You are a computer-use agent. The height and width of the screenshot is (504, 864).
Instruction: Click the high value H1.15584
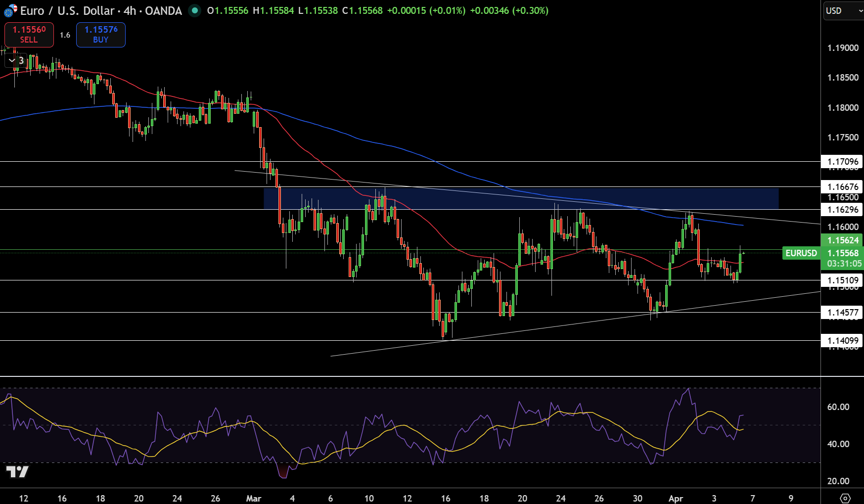point(273,10)
